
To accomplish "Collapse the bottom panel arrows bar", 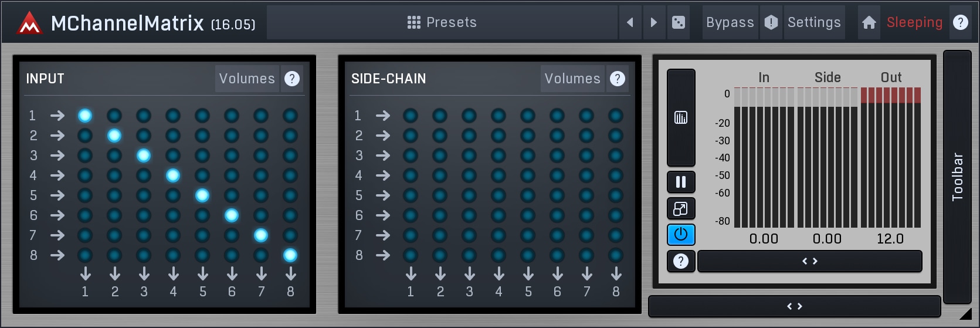I will click(795, 306).
